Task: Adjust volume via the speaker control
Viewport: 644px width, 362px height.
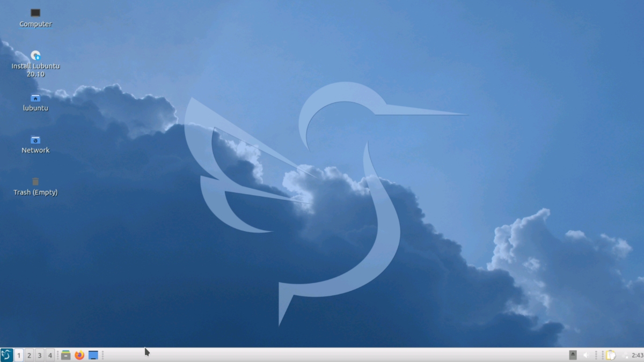Action: pyautogui.click(x=586, y=354)
